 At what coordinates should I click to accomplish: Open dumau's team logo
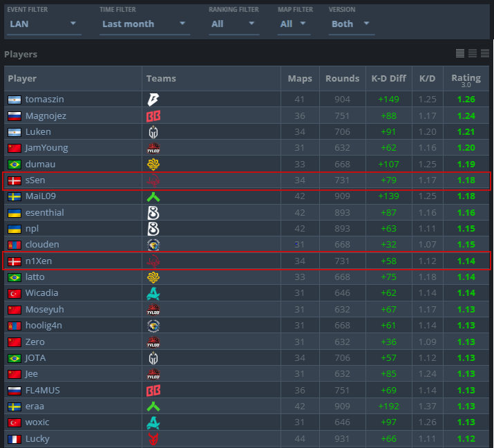click(153, 165)
